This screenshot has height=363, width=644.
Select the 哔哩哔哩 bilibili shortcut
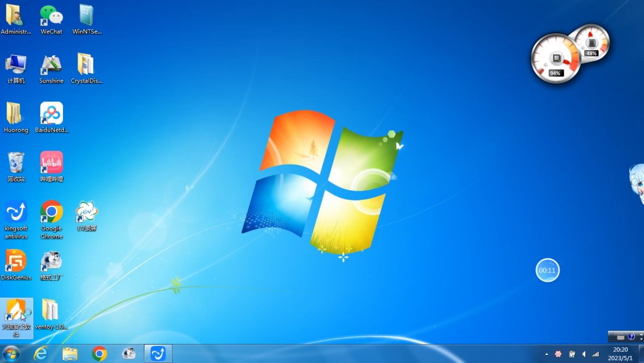51,167
